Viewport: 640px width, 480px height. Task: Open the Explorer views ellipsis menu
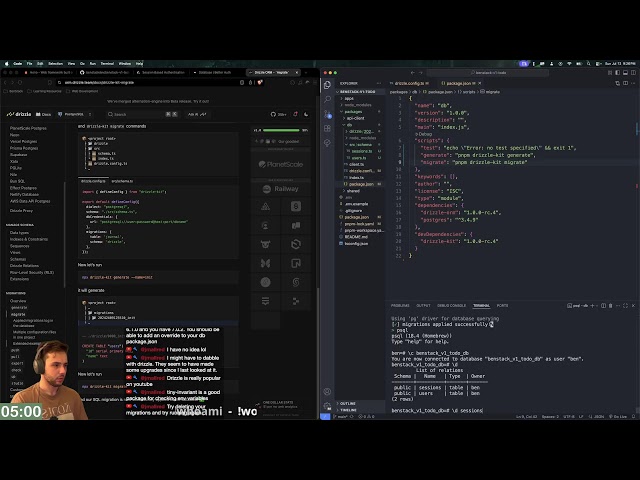click(378, 83)
